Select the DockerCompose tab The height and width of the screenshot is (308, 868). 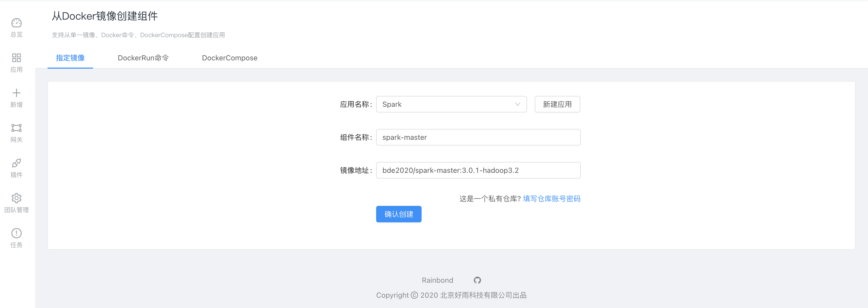tap(229, 58)
